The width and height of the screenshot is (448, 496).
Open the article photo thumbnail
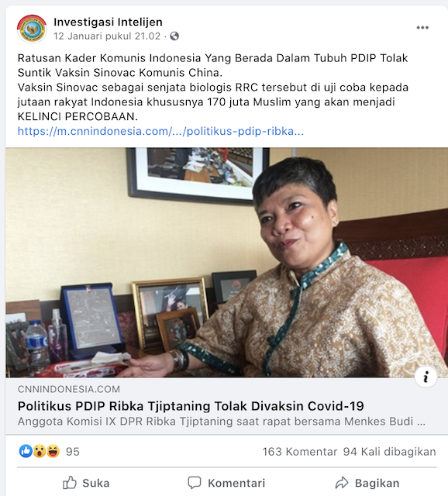click(x=226, y=263)
